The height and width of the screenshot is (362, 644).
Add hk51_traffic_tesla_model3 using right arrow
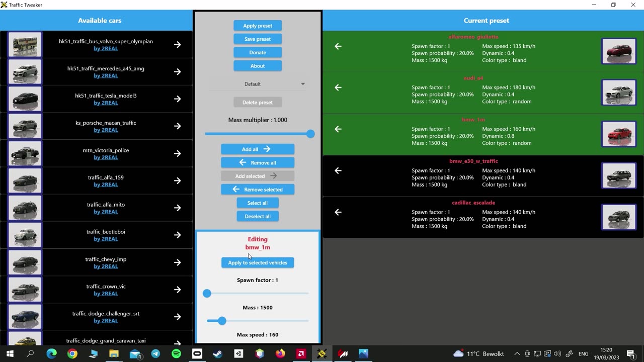[178, 99]
